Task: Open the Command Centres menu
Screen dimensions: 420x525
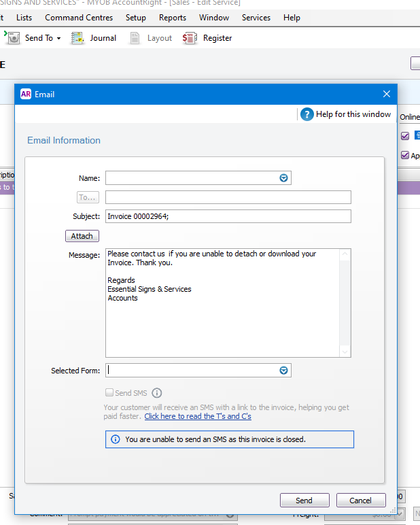Action: 80,18
